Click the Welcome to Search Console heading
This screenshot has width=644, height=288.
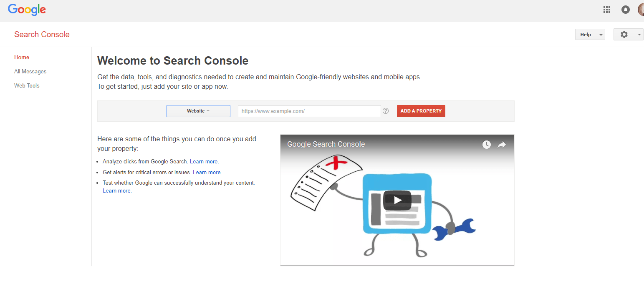pos(173,61)
